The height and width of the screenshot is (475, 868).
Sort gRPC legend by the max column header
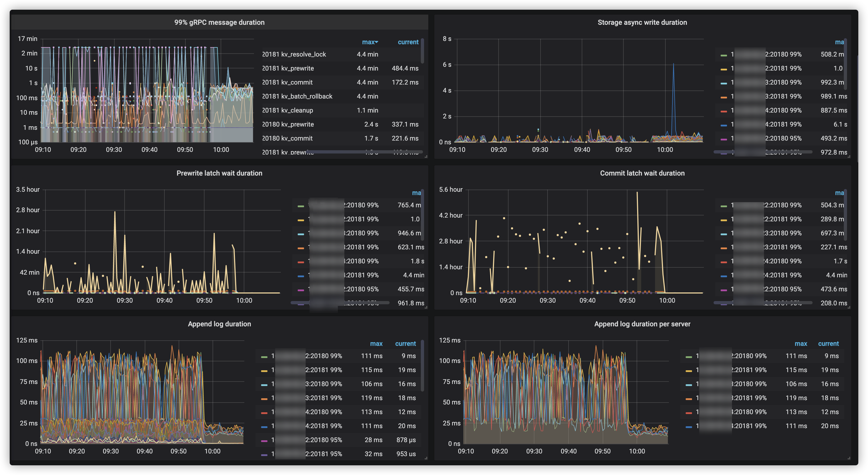pyautogui.click(x=368, y=42)
